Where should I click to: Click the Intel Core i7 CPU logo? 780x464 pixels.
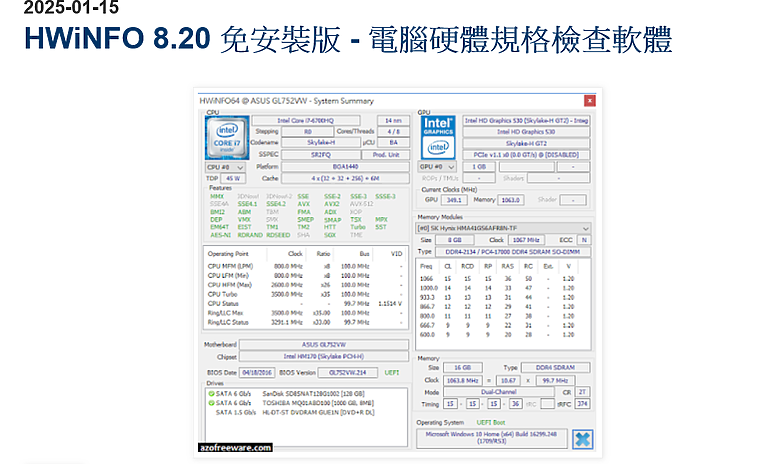coord(227,138)
